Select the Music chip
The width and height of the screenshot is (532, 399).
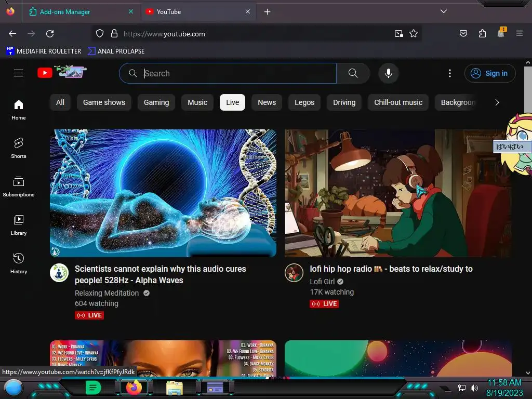pos(197,102)
